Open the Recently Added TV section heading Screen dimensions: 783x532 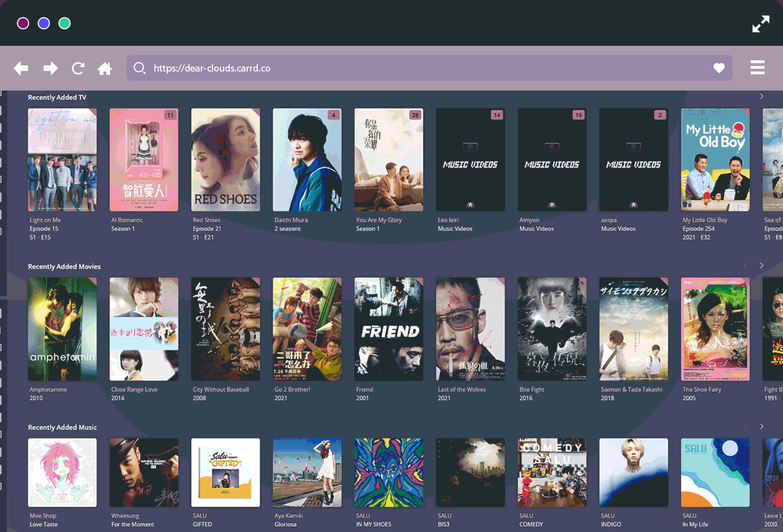[x=57, y=97]
